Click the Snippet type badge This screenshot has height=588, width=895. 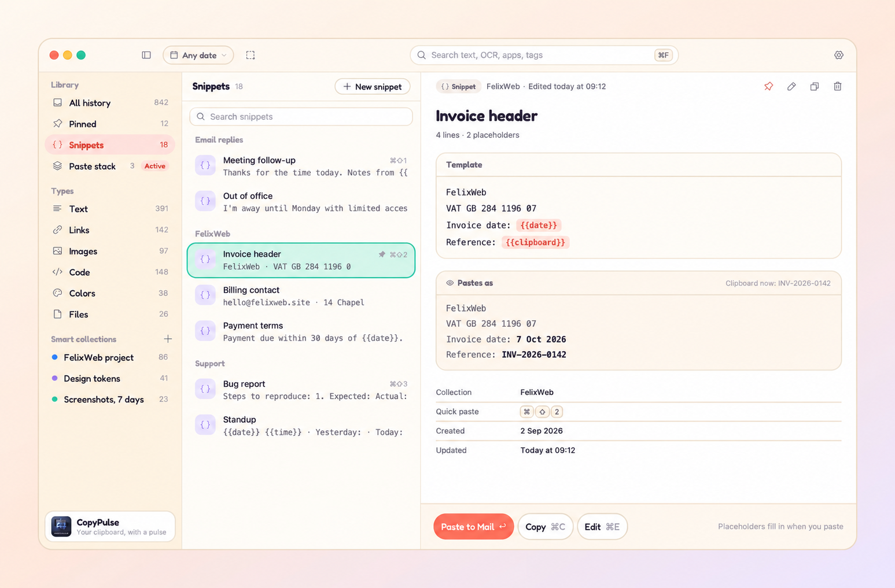point(459,87)
